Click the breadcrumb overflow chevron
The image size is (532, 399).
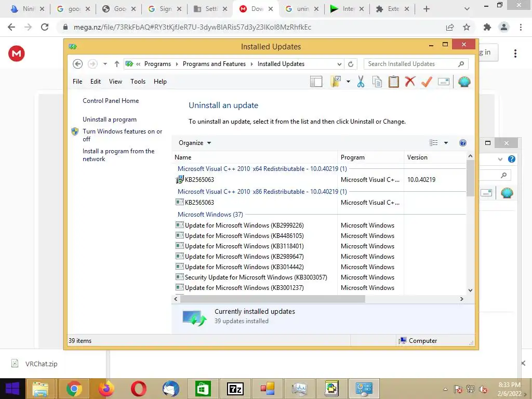138,64
